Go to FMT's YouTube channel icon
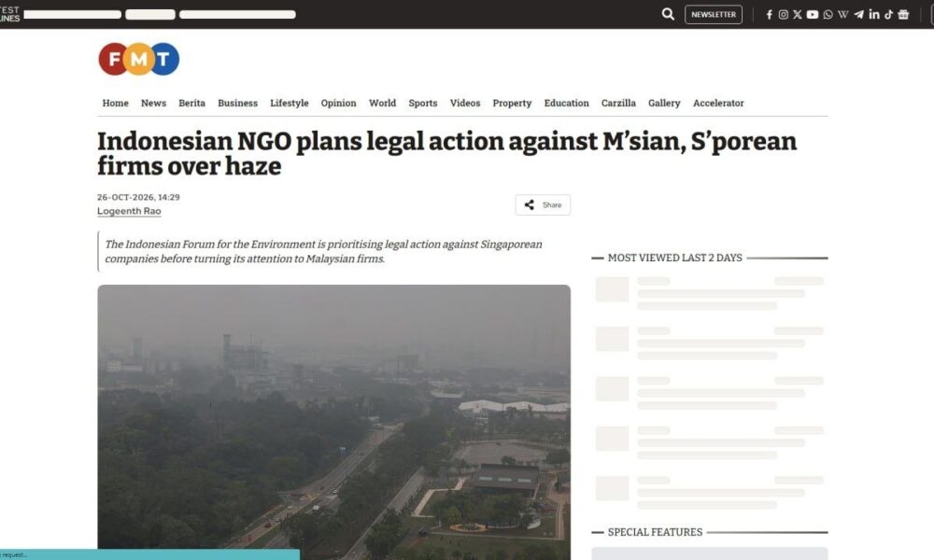Screen dimensions: 934x560 tap(813, 14)
